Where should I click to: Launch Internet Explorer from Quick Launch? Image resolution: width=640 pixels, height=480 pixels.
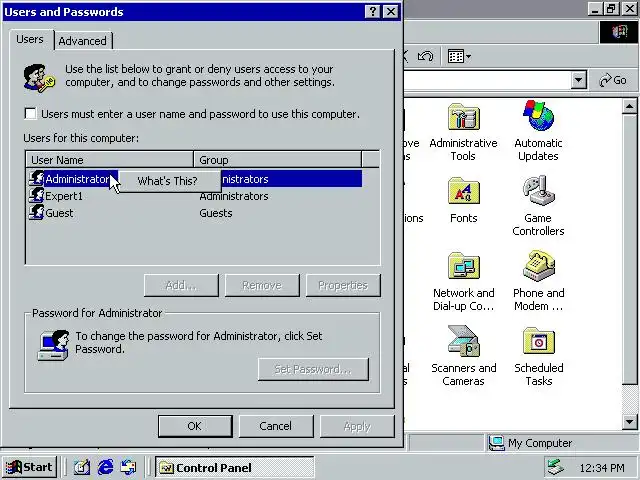click(105, 467)
